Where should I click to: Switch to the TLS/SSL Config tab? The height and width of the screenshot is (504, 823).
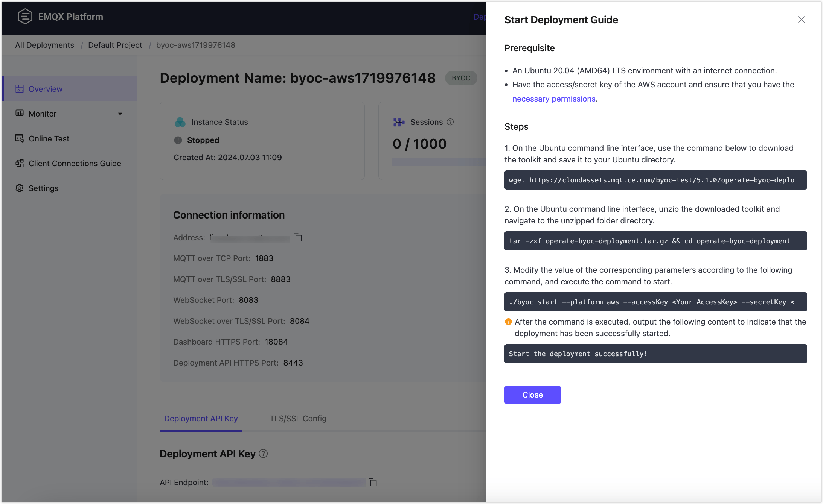[298, 418]
